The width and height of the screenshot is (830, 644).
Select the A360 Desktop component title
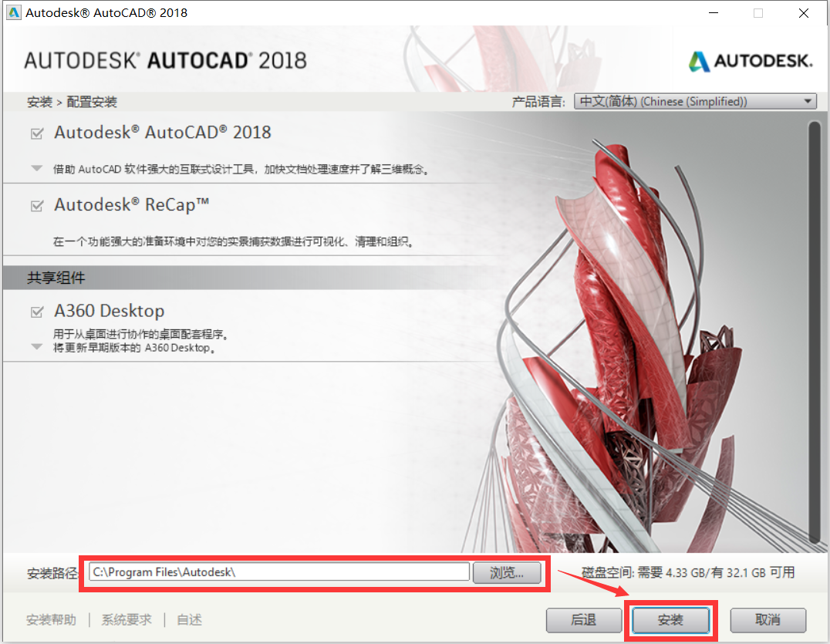pyautogui.click(x=109, y=311)
